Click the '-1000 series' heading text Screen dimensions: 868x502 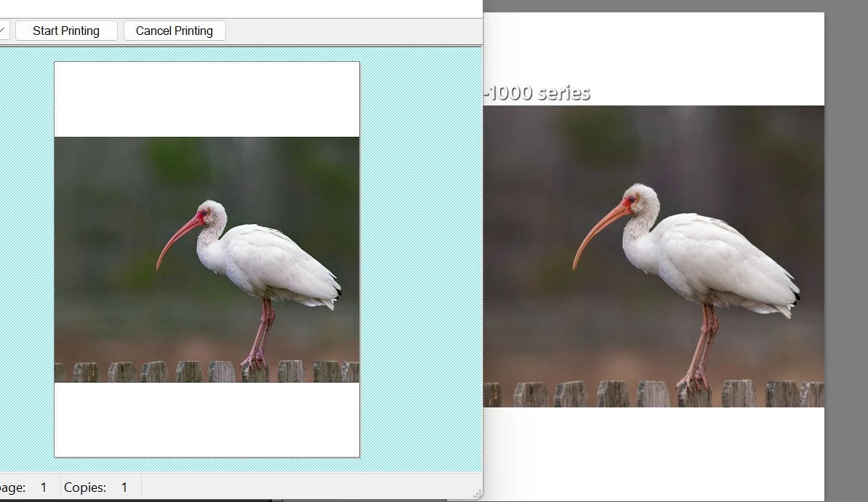tap(537, 92)
